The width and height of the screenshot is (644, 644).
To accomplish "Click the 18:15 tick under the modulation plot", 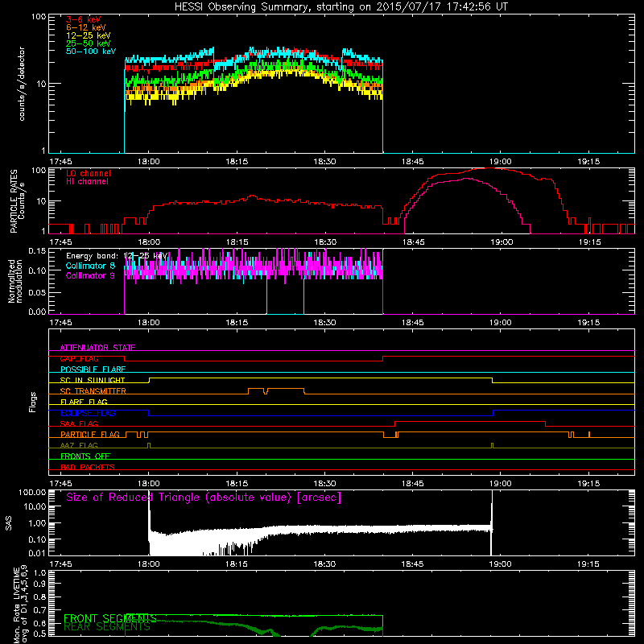I will tap(237, 323).
